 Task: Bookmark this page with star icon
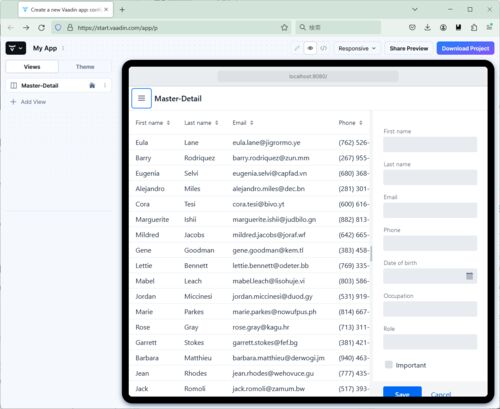284,28
